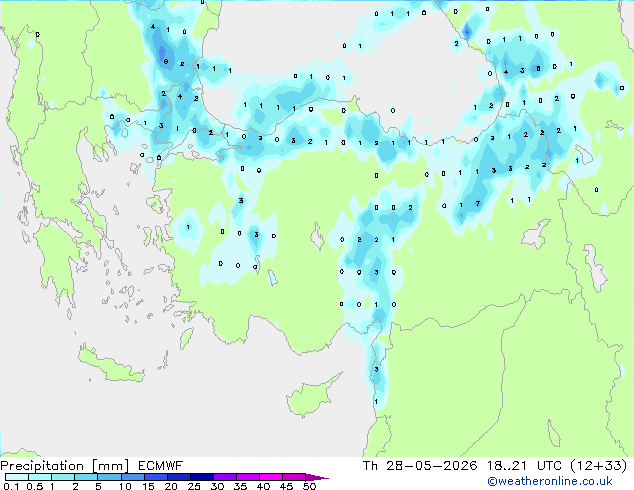Click the '[mm]' unit label
634x490 pixels.
(x=110, y=466)
